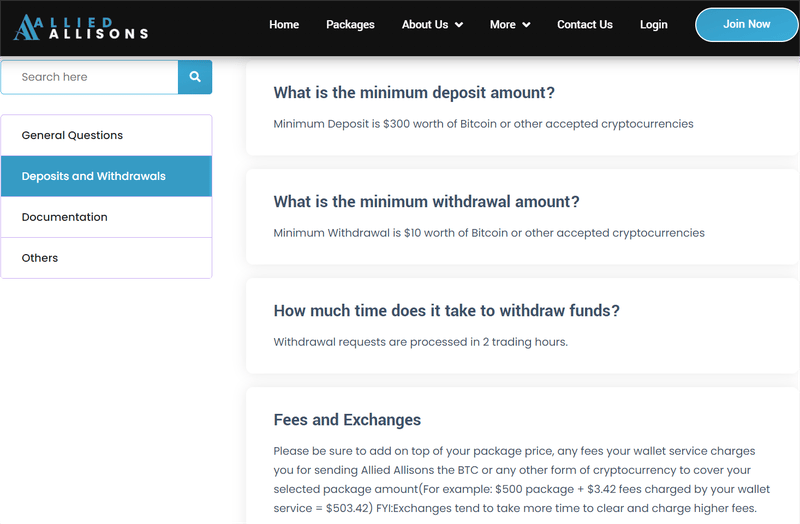Click the magnifier search icon button
The image size is (800, 524).
click(195, 77)
